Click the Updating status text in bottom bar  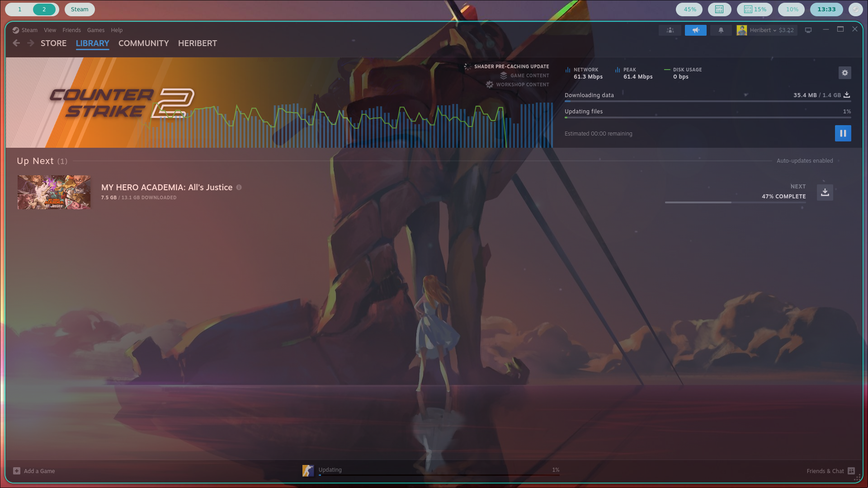330,470
